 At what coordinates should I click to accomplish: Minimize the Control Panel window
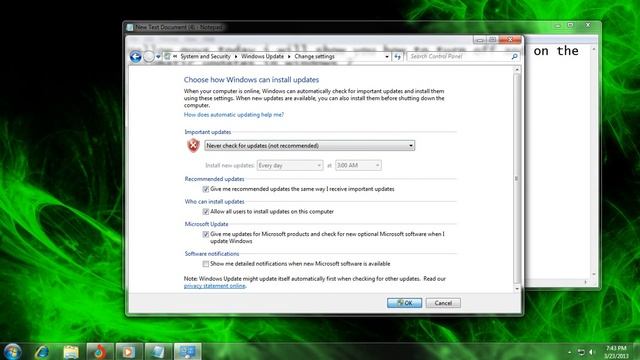coord(480,40)
